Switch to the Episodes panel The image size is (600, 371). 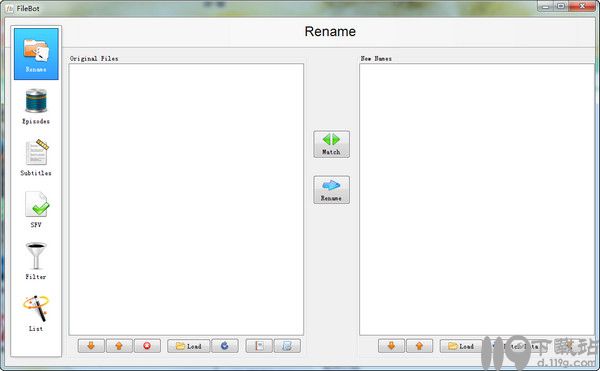[x=36, y=106]
